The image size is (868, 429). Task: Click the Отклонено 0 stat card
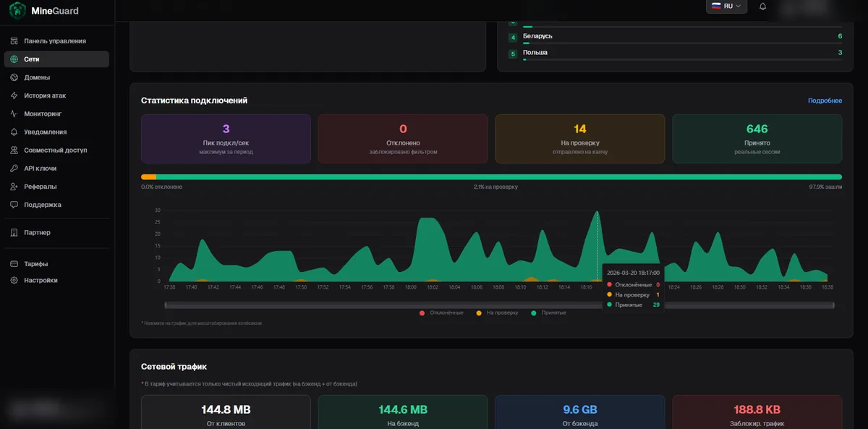pos(403,138)
